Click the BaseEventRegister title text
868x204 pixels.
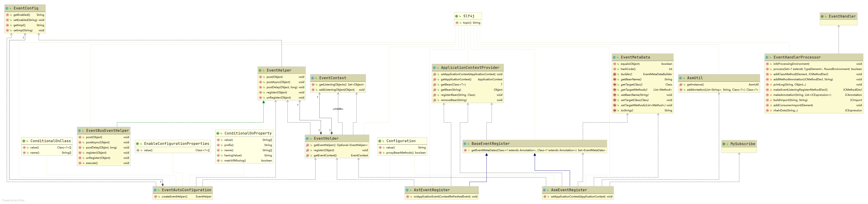[x=490, y=144]
